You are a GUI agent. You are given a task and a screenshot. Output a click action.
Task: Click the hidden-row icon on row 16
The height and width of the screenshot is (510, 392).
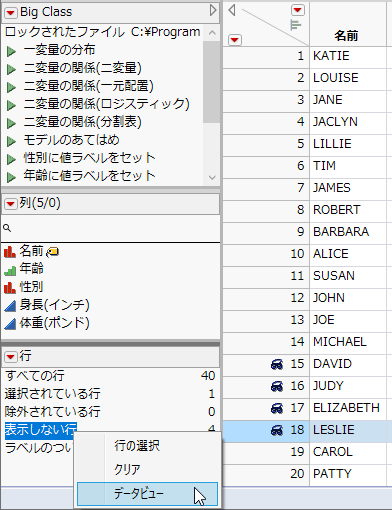(277, 386)
